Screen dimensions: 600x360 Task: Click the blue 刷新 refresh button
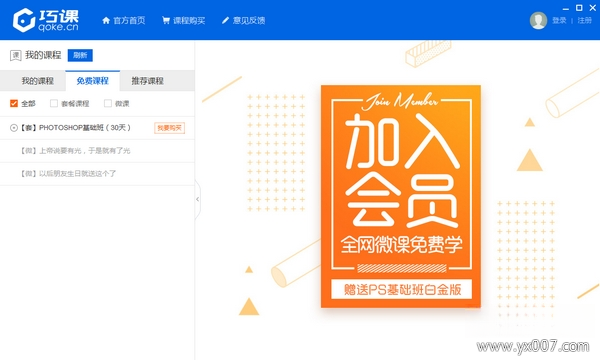(80, 55)
